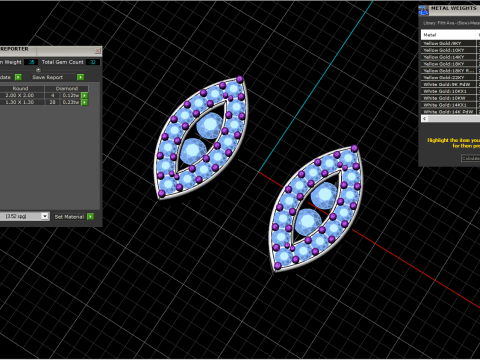The width and height of the screenshot is (480, 360).
Task: Click the Diamond column header
Action: (67, 88)
